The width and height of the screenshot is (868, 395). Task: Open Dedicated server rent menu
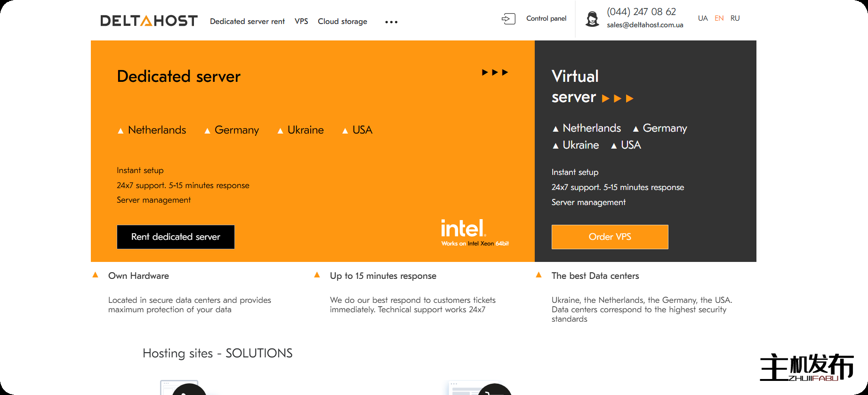click(x=247, y=22)
